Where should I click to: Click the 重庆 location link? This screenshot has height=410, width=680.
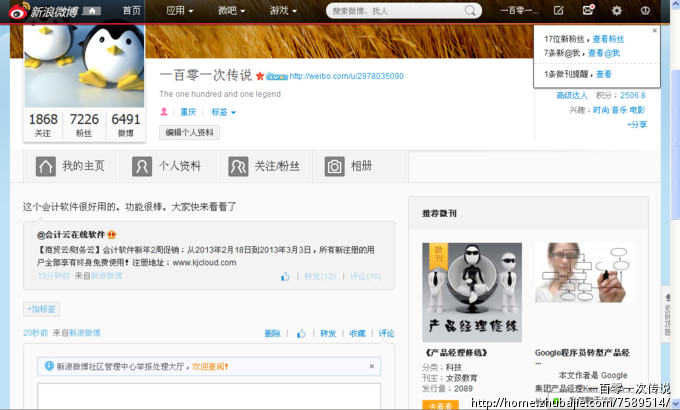pyautogui.click(x=188, y=112)
